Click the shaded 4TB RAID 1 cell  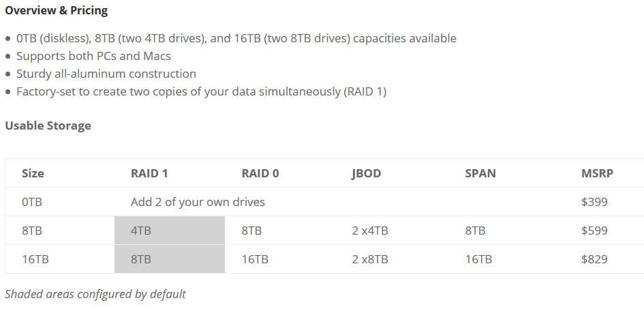tap(170, 230)
